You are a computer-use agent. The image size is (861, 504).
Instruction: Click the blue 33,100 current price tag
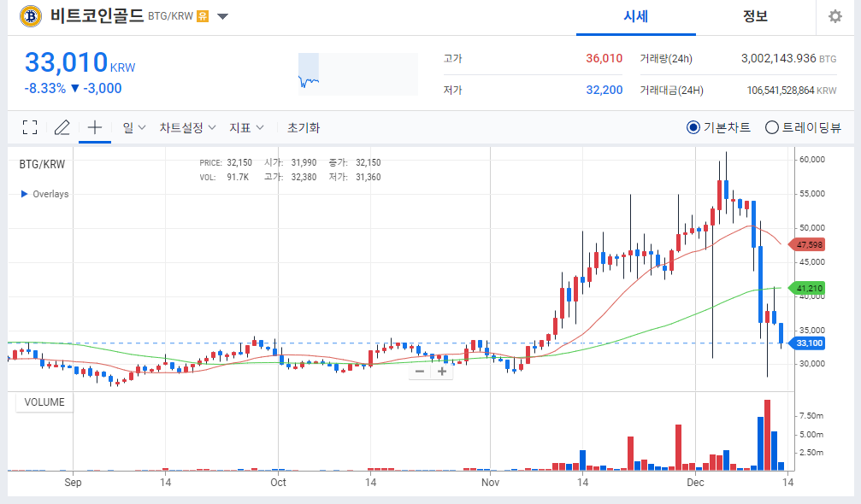(807, 343)
